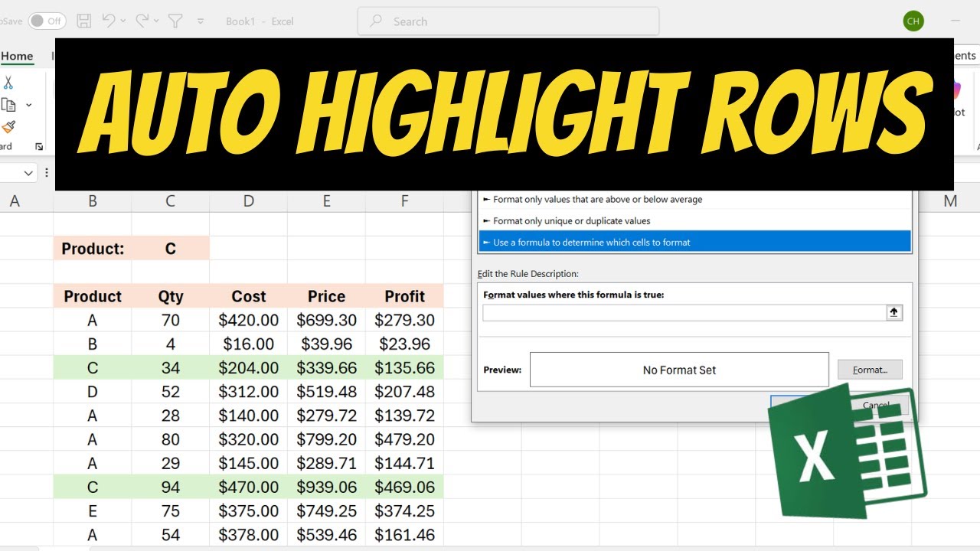Click the cell showing $699.30
Viewport: 980px width, 551px height.
(x=327, y=320)
